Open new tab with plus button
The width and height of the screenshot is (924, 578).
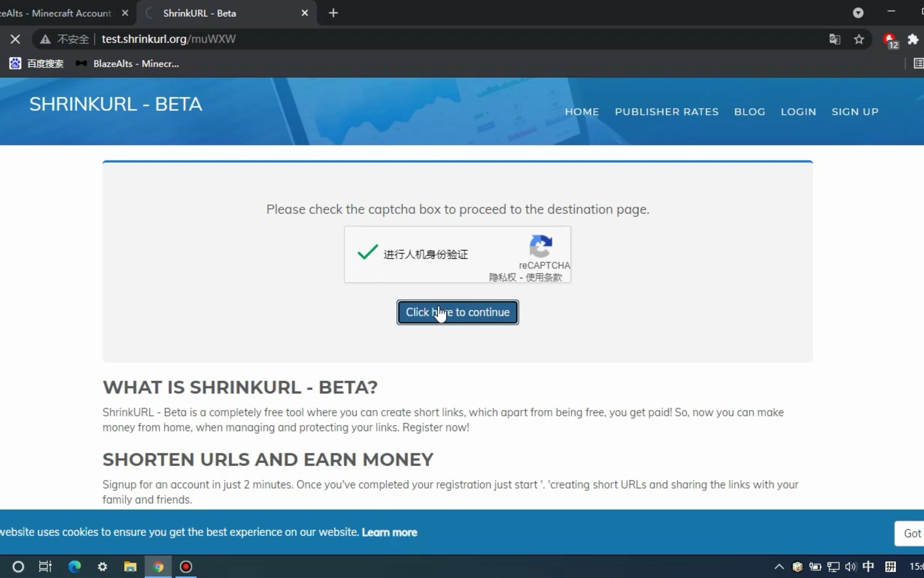333,13
